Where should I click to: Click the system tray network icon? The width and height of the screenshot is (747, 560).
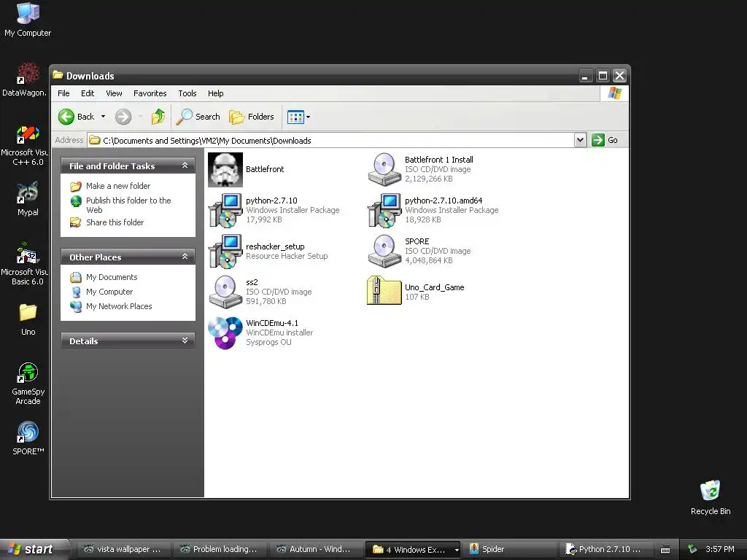pos(692,550)
